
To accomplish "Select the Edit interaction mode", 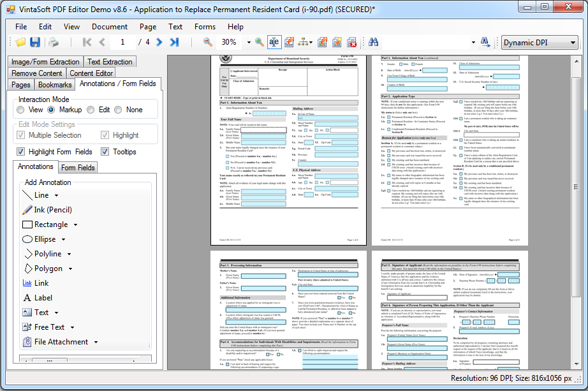I will point(91,110).
